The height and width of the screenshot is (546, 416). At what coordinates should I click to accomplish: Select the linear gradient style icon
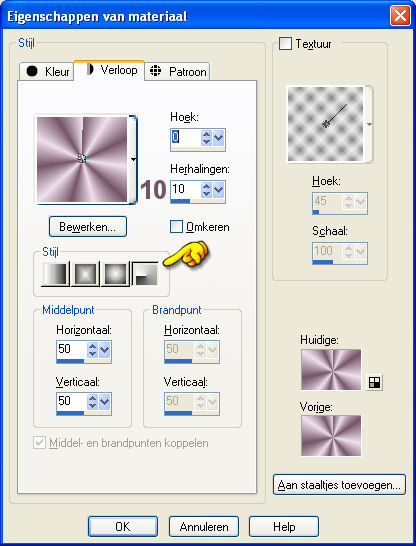(55, 274)
